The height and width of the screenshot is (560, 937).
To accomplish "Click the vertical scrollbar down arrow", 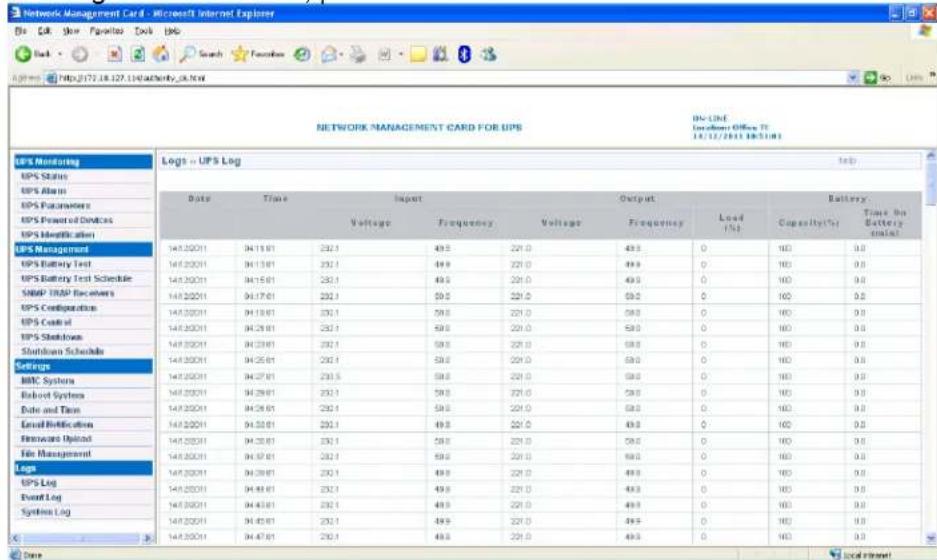I will 931,538.
